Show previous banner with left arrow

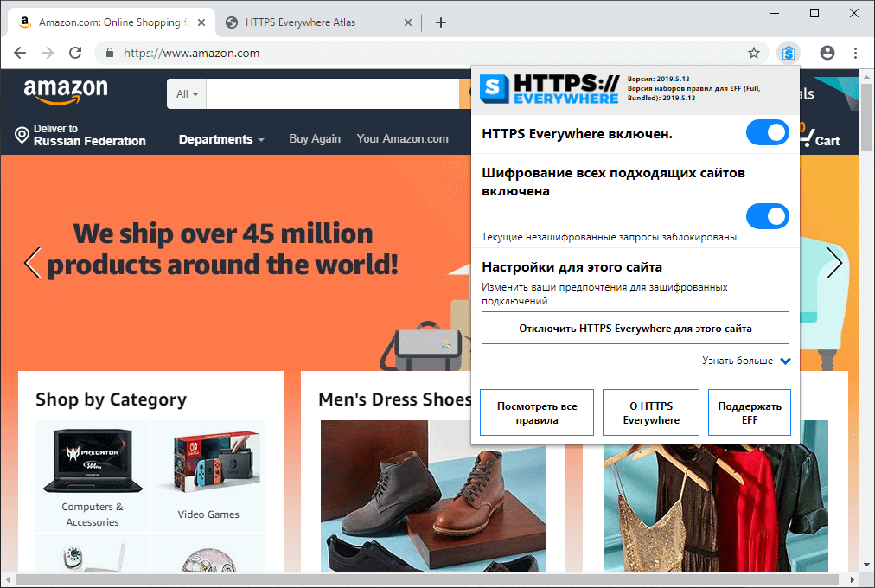coord(32,263)
